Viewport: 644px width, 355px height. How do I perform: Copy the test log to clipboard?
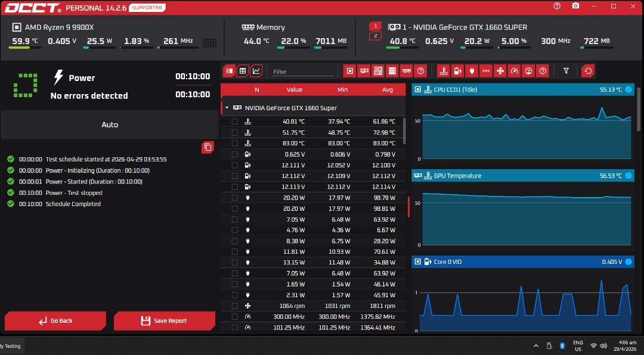point(208,147)
